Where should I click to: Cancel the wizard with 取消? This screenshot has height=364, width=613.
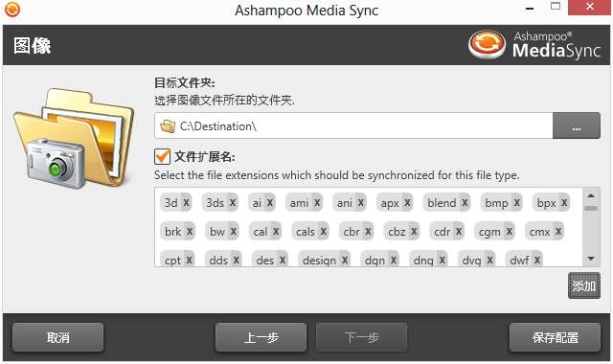57,337
